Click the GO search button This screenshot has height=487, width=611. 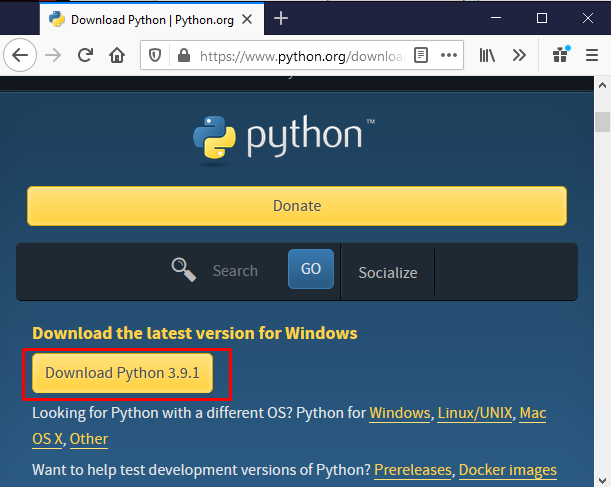311,269
